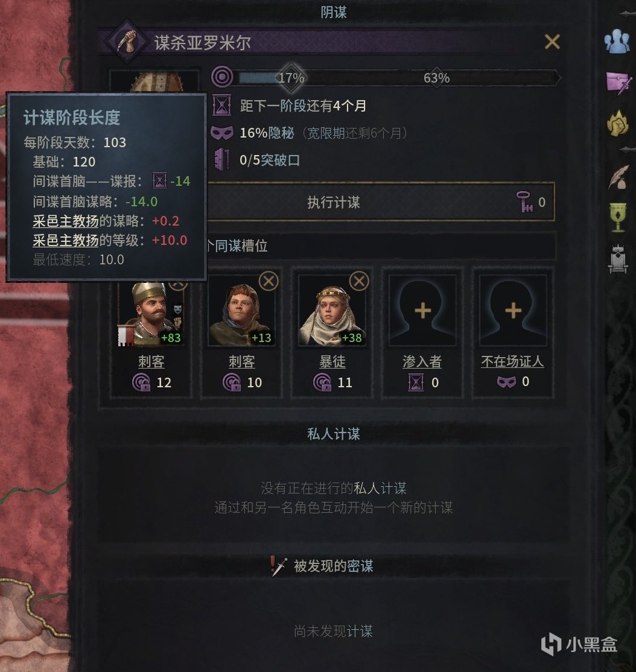Open the quill and inkwell sidebar icon
Image resolution: width=636 pixels, height=672 pixels.
618,177
